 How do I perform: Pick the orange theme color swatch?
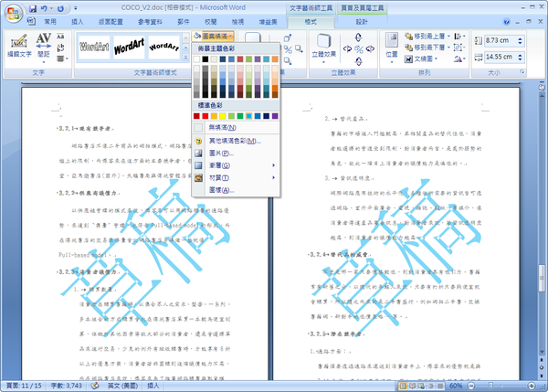coord(275,59)
